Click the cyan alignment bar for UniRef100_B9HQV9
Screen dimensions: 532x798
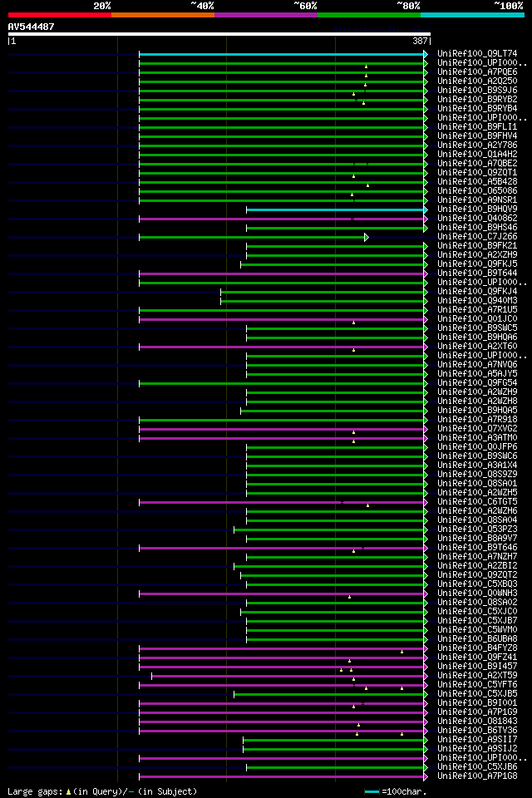(336, 209)
